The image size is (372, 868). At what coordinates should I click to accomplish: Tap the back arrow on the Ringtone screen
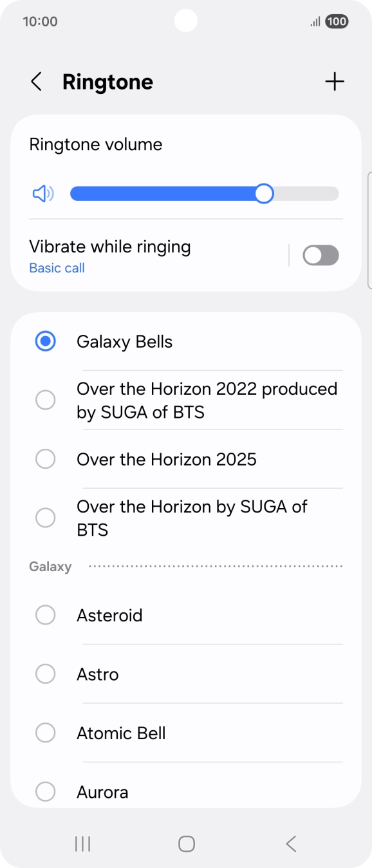point(37,82)
